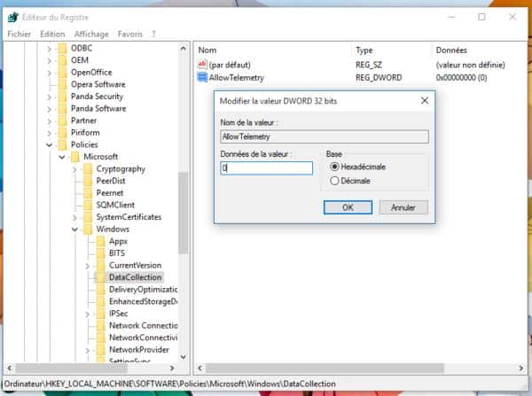Click the Peernet folder icon
The image size is (532, 396).
88,193
